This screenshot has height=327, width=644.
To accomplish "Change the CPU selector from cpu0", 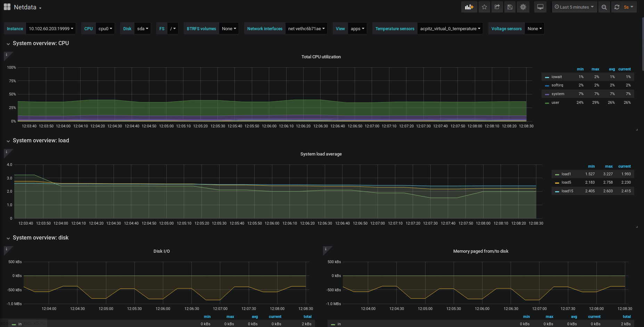I will click(105, 28).
